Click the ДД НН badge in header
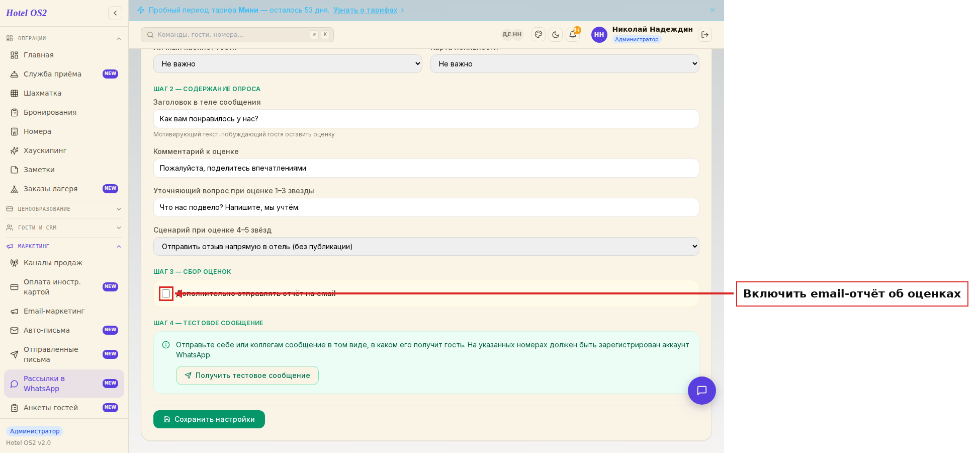This screenshot has height=453, width=980. click(512, 35)
